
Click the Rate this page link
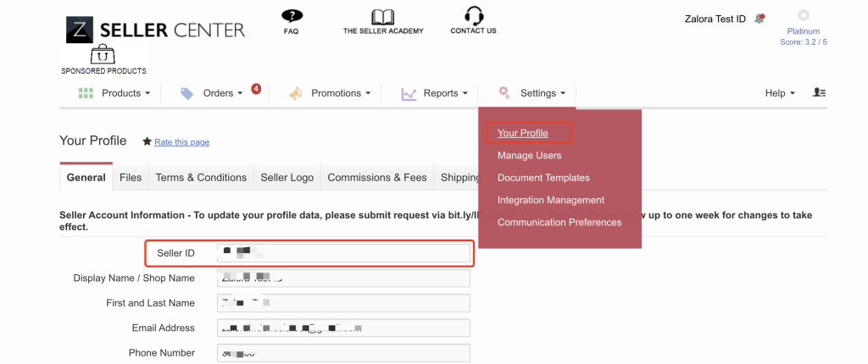click(x=181, y=142)
